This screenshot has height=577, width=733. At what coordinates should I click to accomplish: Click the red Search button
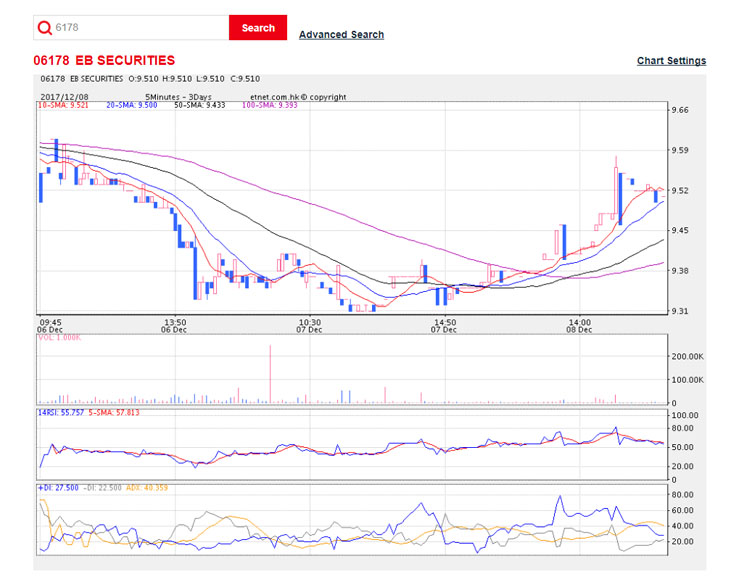(258, 28)
